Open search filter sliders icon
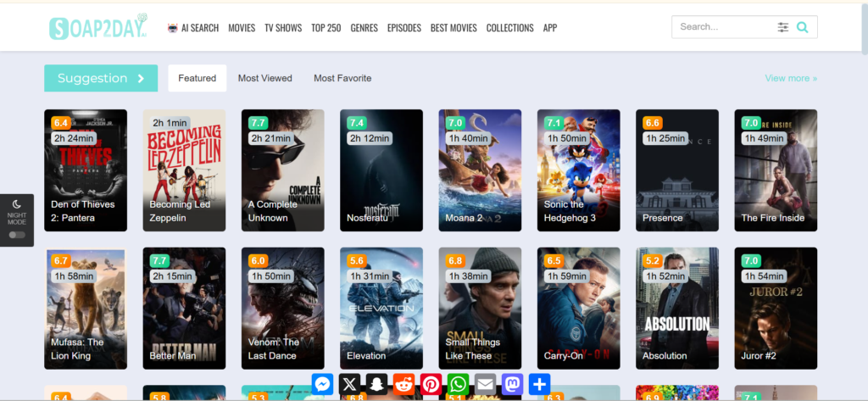The height and width of the screenshot is (401, 868). click(x=782, y=27)
